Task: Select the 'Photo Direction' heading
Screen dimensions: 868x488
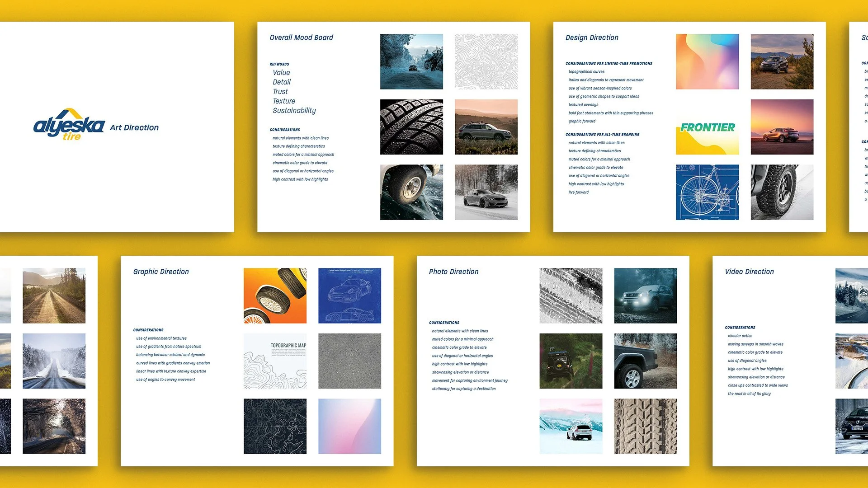Action: tap(453, 272)
